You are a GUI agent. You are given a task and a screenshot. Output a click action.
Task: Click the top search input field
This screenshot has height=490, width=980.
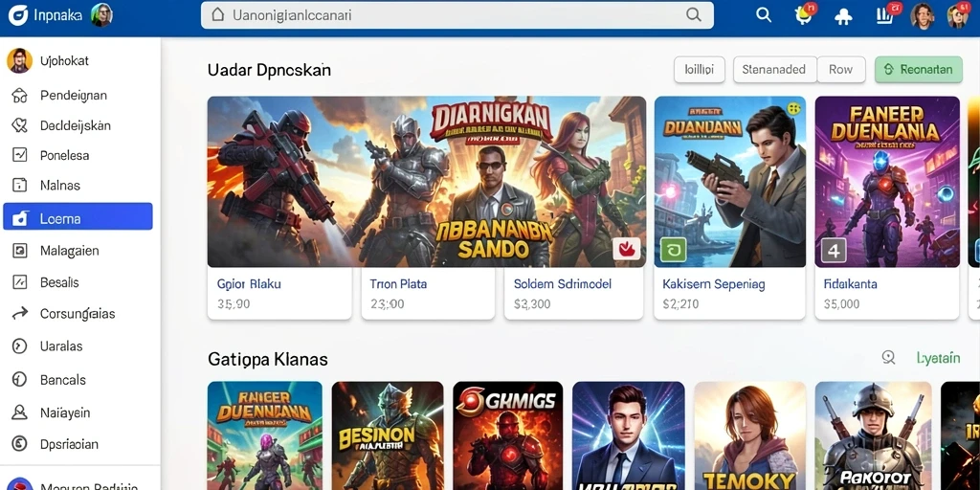457,15
